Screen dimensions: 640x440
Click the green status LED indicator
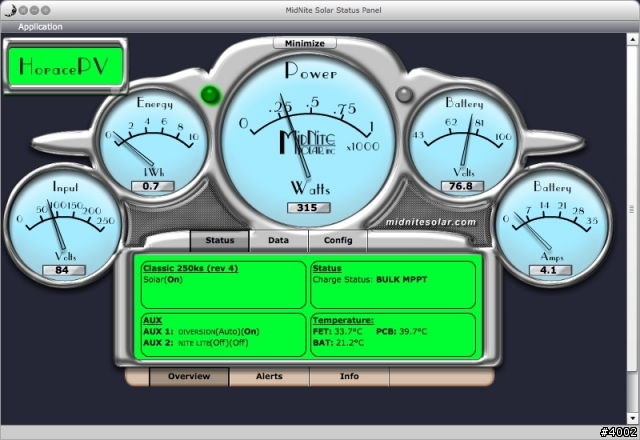click(x=211, y=95)
